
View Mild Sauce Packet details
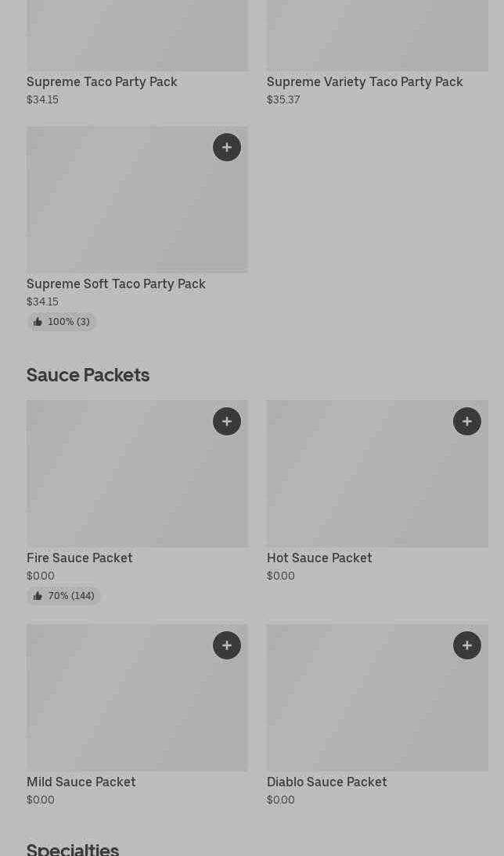[81, 782]
